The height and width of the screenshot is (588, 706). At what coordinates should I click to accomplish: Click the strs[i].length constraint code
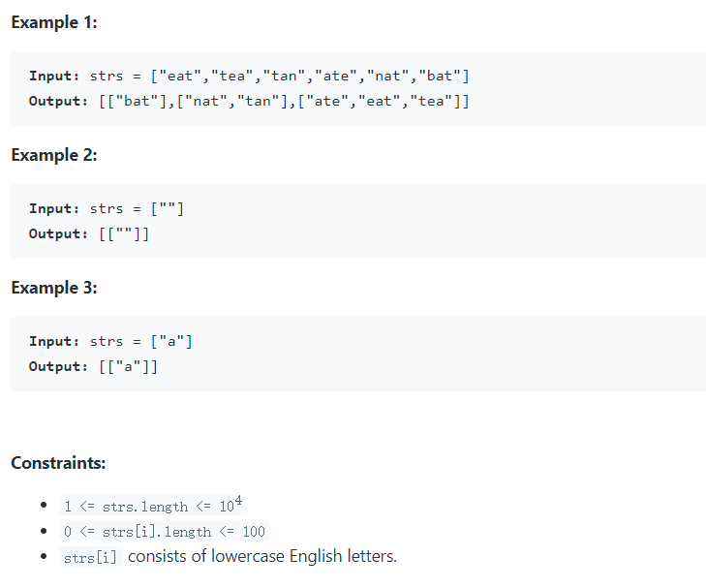coord(165,531)
